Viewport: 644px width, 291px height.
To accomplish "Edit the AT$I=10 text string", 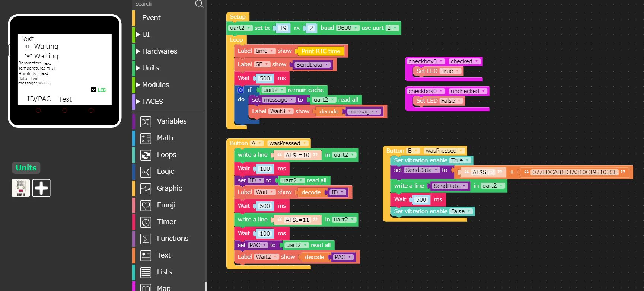I will 297,155.
